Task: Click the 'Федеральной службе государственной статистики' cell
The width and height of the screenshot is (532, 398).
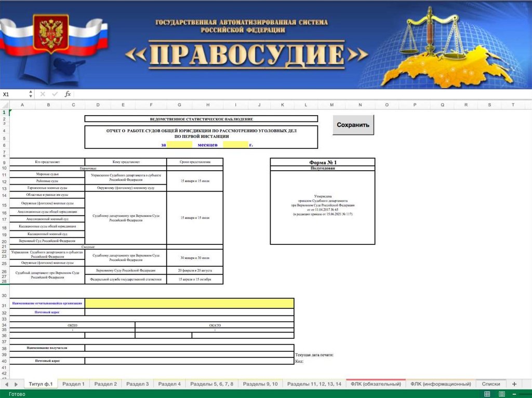Action: (x=126, y=279)
